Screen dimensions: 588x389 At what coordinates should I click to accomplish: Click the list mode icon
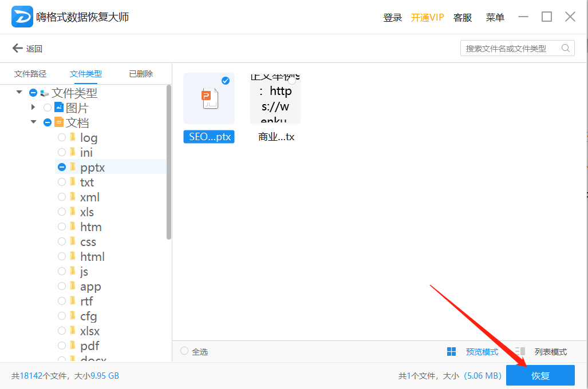[520, 351]
